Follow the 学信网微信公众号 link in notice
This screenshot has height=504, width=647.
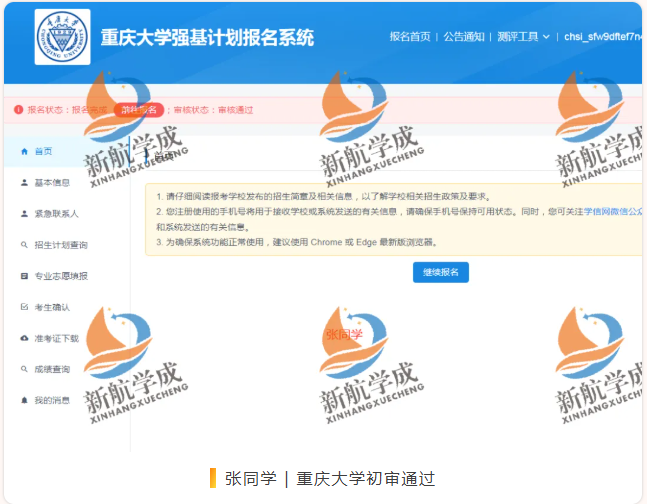[613, 211]
